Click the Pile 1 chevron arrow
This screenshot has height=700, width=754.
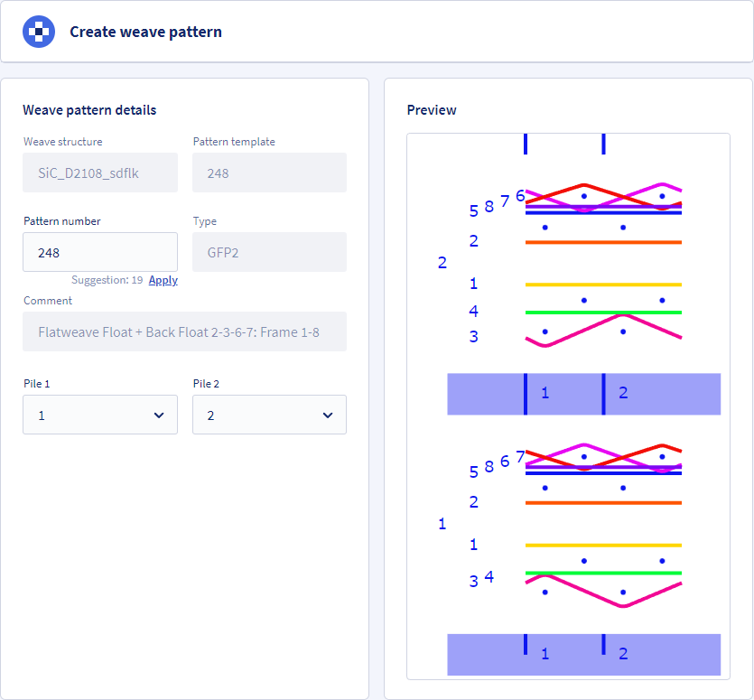click(159, 415)
